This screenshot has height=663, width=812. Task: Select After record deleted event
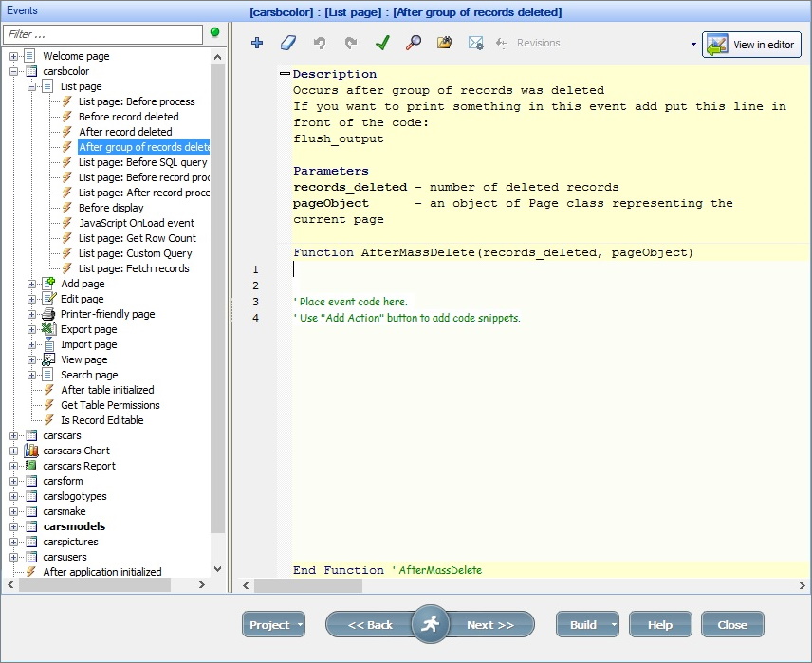tap(125, 132)
